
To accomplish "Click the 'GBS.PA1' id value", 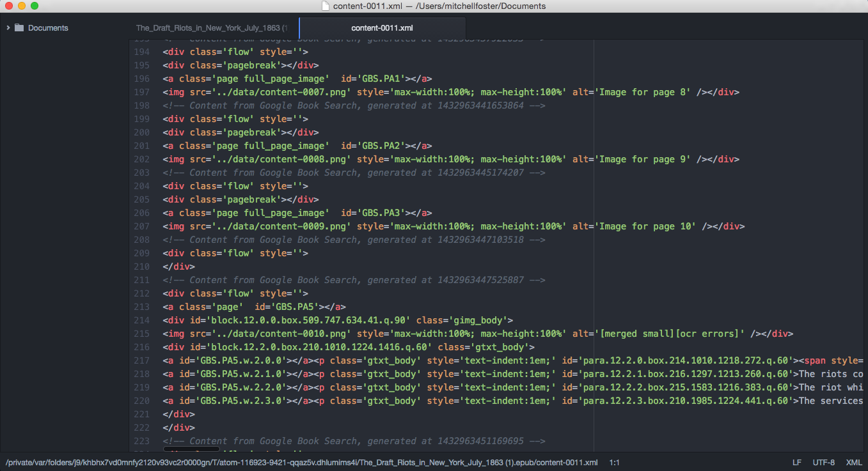I will tap(381, 79).
